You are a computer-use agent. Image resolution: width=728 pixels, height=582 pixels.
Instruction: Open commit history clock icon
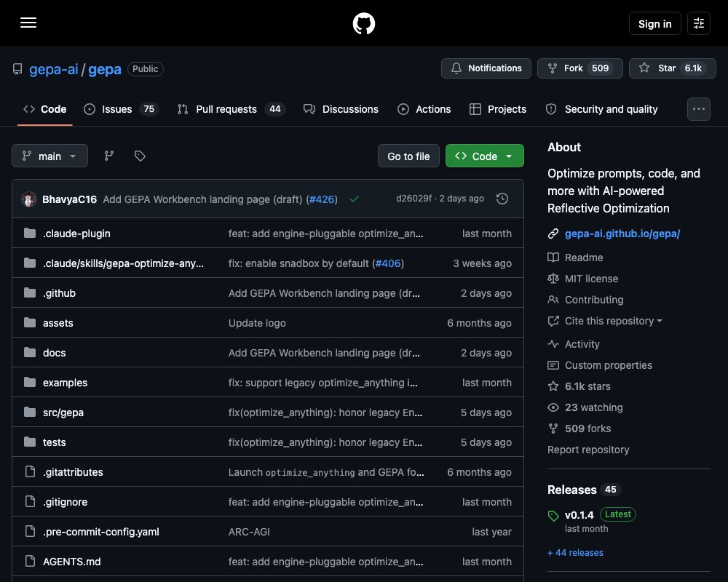click(502, 199)
